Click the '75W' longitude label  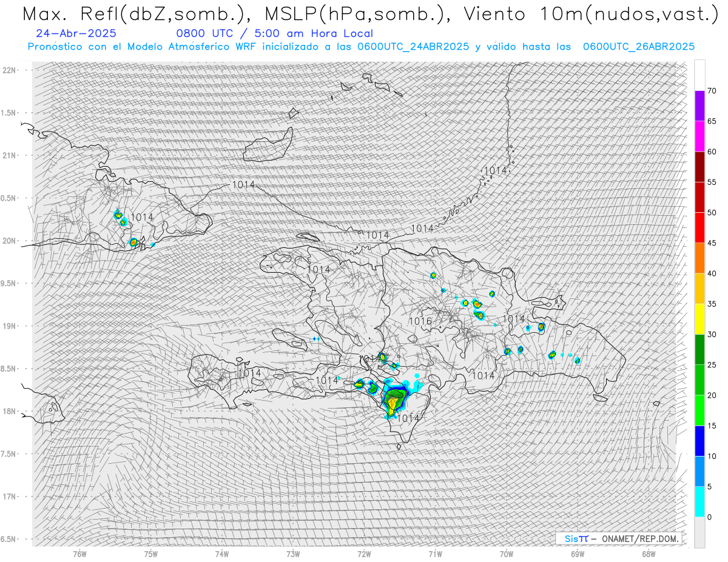(x=151, y=553)
